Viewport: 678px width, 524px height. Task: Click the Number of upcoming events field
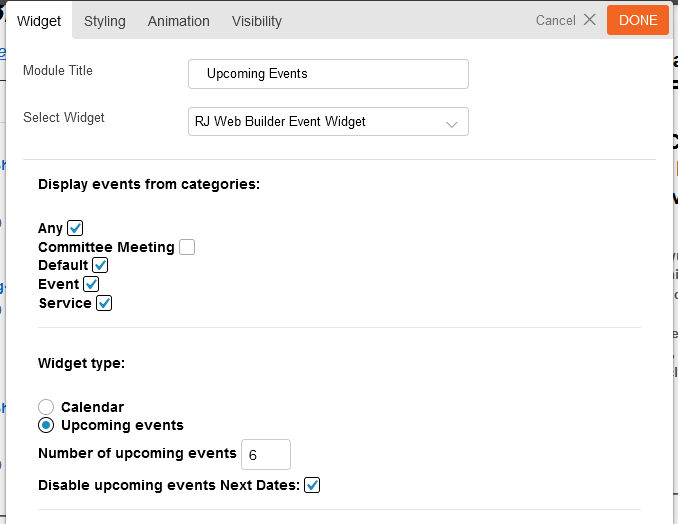(265, 454)
